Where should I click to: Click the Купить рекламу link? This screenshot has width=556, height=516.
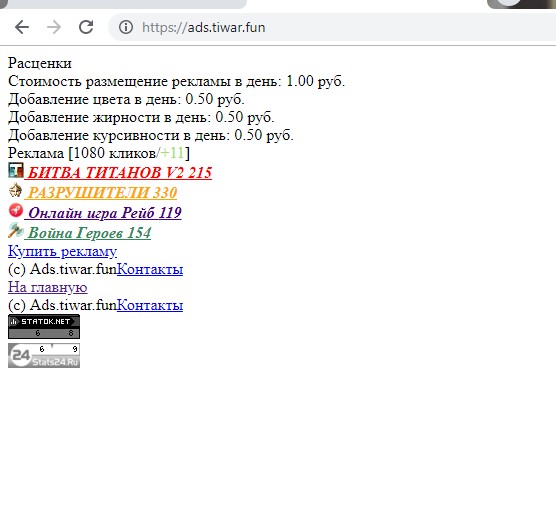[x=62, y=251]
